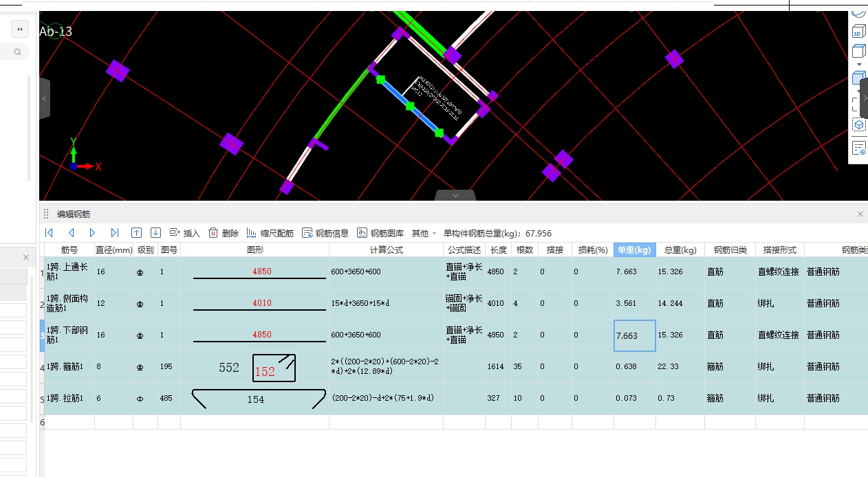Click 根数 column header

click(x=525, y=250)
